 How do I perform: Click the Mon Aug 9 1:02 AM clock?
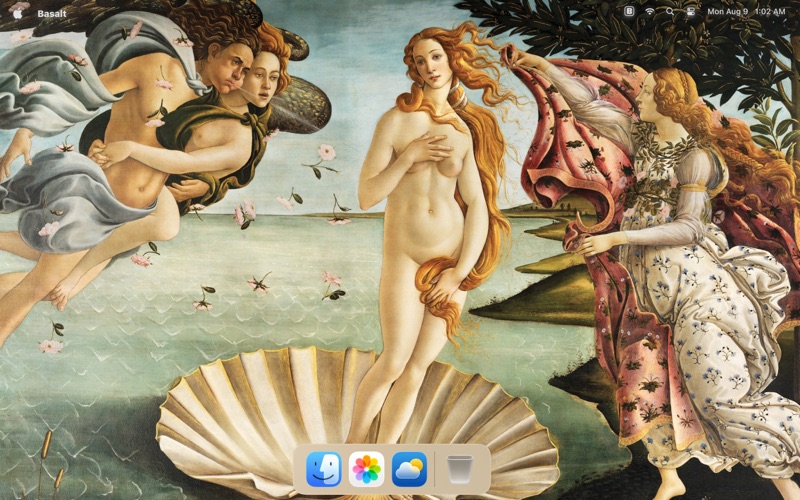746,11
